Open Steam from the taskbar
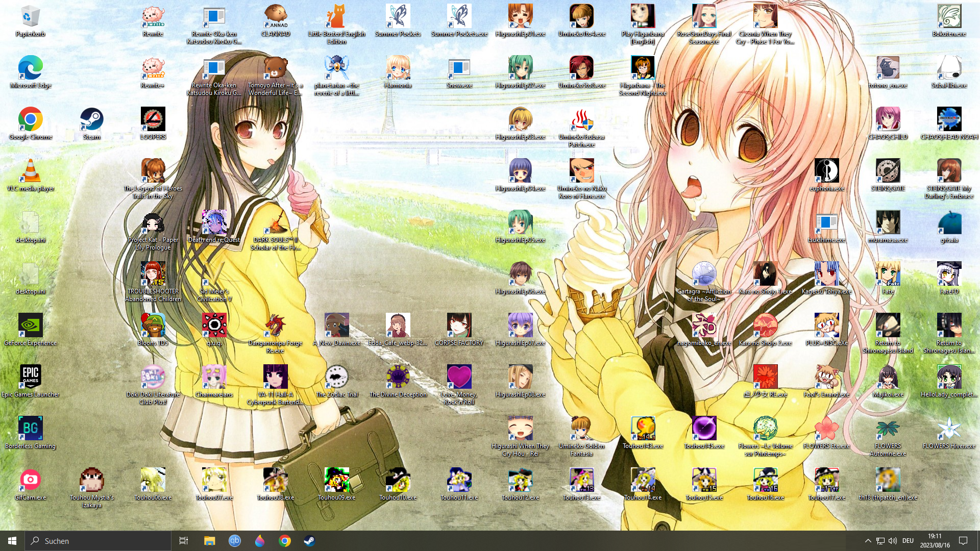The width and height of the screenshot is (980, 551). click(309, 541)
